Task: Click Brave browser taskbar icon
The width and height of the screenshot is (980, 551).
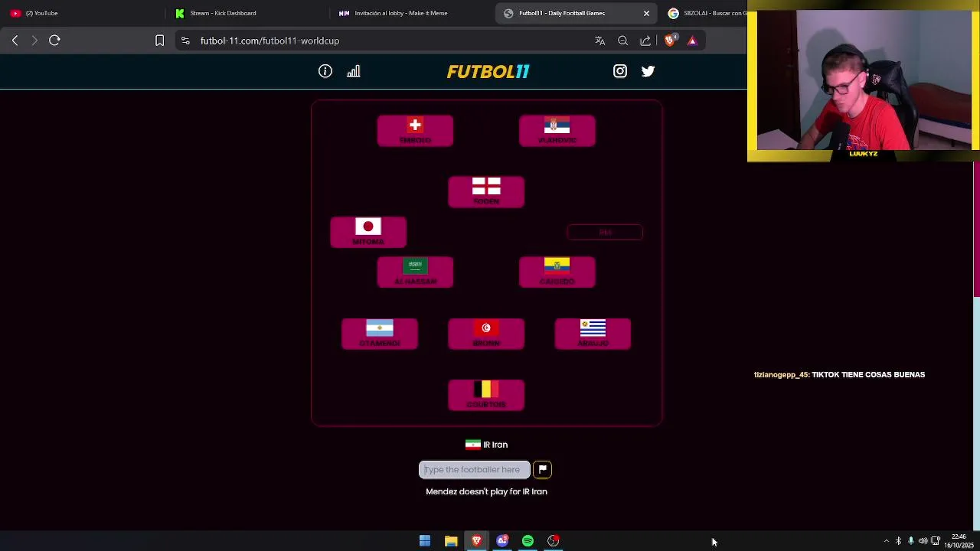Action: click(476, 541)
